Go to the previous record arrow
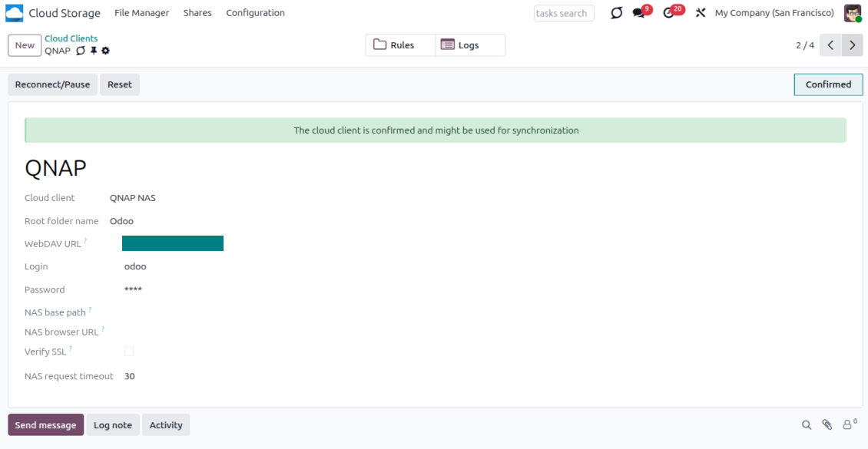The width and height of the screenshot is (868, 449). point(830,45)
